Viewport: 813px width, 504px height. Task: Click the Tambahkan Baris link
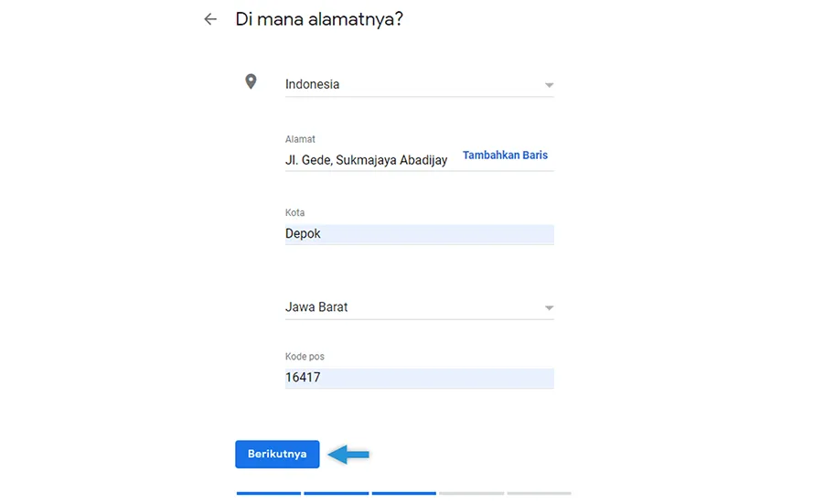tap(505, 155)
